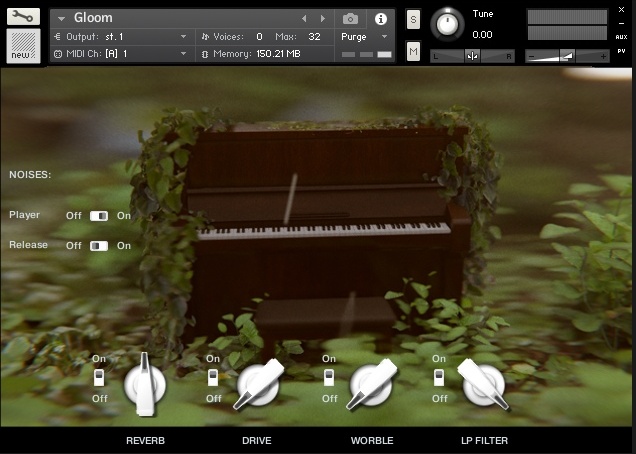Go to previous instrument preset arrow
636x454 pixels.
[x=305, y=18]
